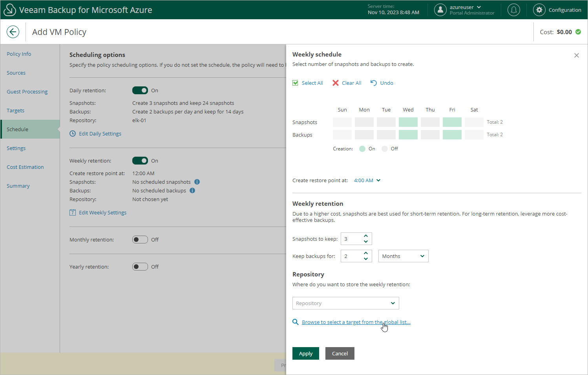The height and width of the screenshot is (375, 588).
Task: Toggle Snapshots cell for Sunday
Action: [342, 122]
